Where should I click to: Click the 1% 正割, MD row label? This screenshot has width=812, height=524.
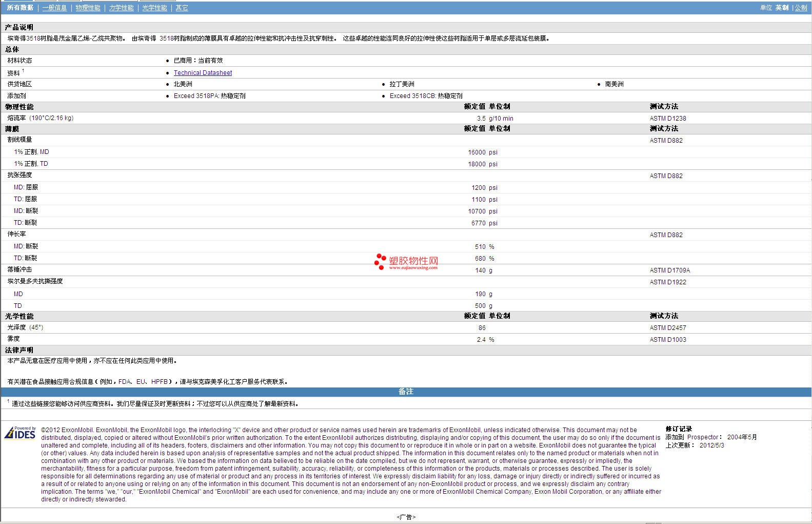[x=31, y=152]
